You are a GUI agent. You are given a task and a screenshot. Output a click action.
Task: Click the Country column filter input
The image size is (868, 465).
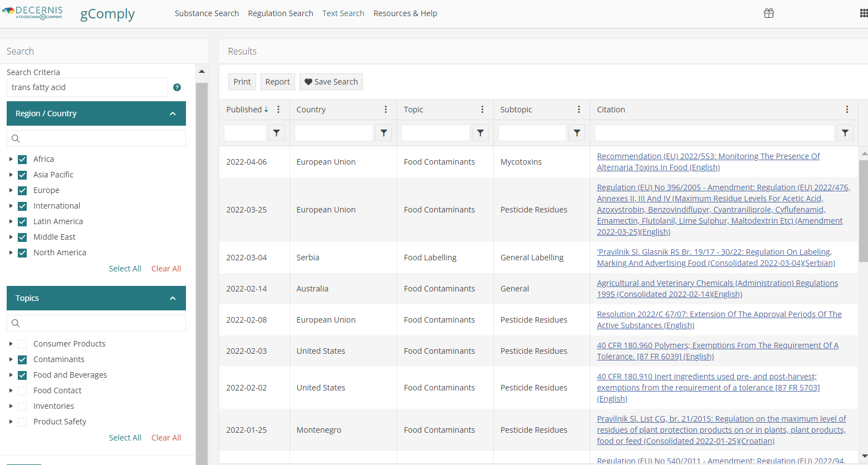[x=334, y=133]
